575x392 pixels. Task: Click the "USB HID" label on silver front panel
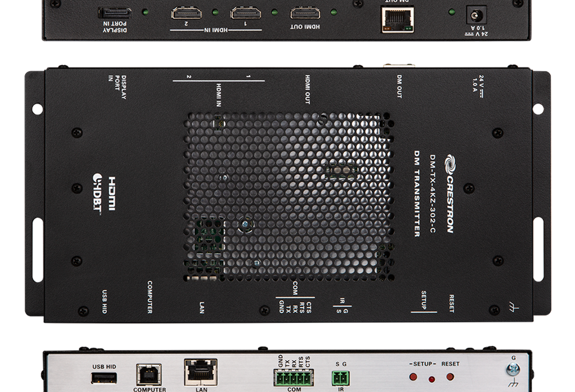point(104,367)
